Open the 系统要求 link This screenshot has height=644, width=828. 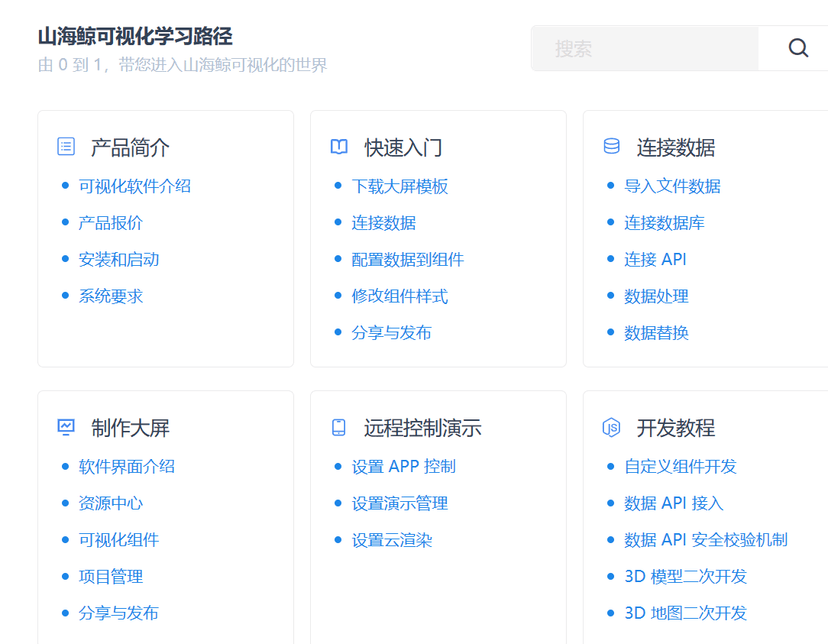(111, 296)
